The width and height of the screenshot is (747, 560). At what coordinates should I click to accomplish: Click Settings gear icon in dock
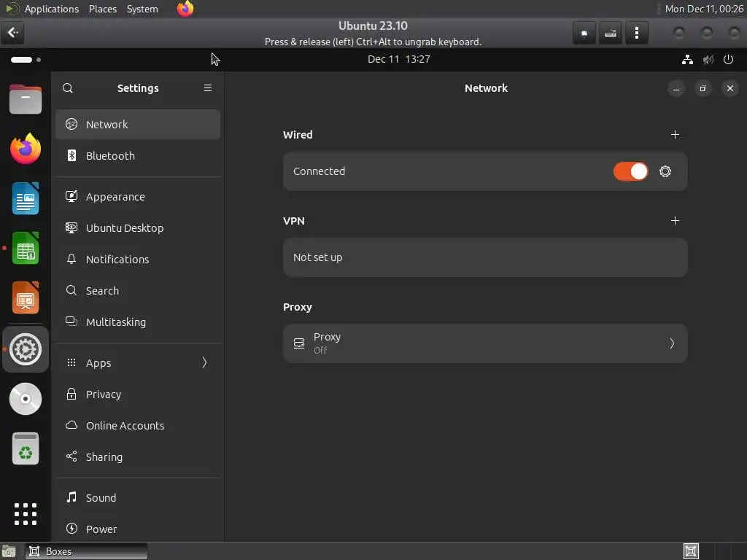pos(26,349)
